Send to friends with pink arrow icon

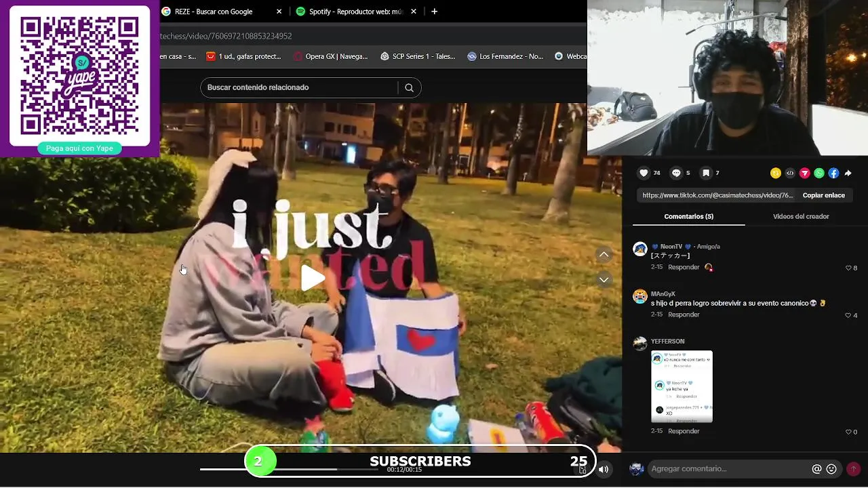pos(804,174)
